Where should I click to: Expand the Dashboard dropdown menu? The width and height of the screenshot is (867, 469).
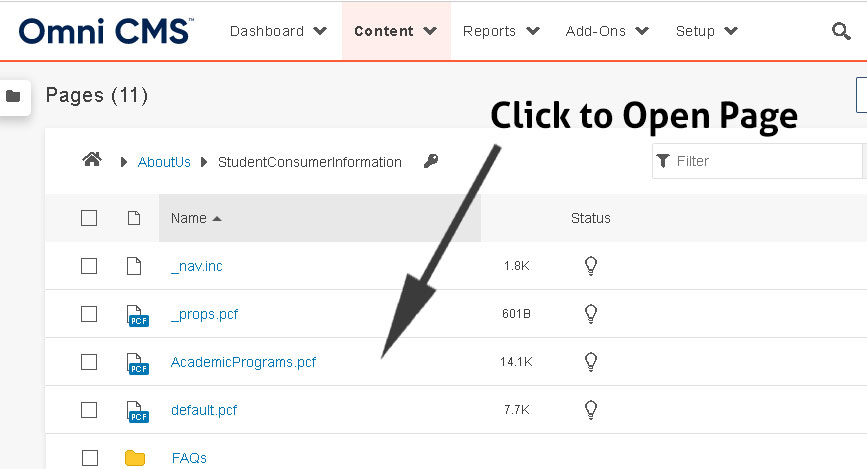(x=278, y=31)
